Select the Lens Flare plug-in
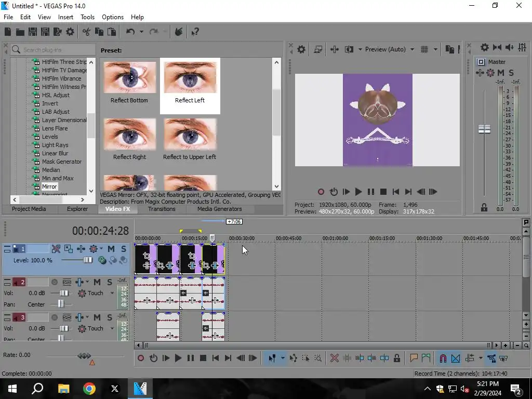The image size is (532, 399). (x=55, y=128)
